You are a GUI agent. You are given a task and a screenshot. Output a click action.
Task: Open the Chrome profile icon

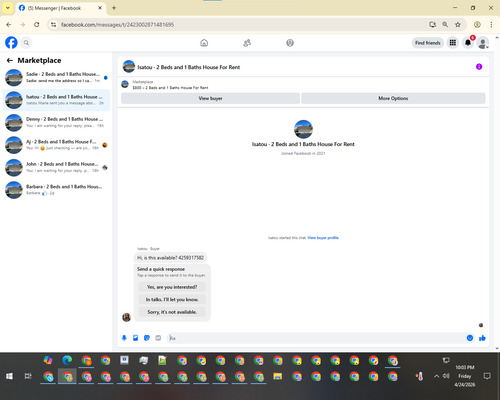[x=477, y=25]
